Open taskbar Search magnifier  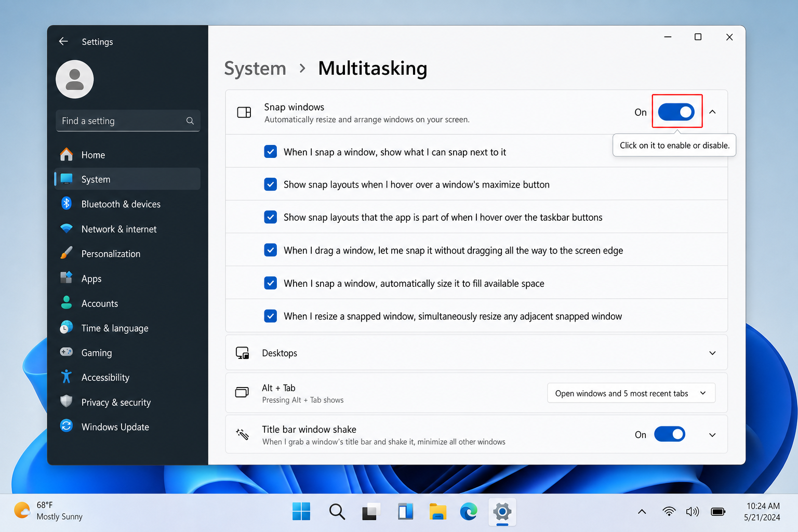337,512
